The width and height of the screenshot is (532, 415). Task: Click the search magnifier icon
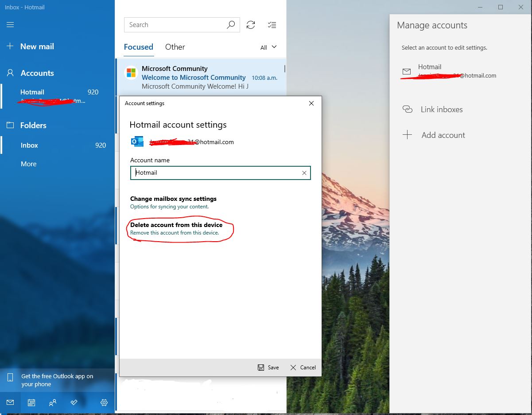pos(231,25)
